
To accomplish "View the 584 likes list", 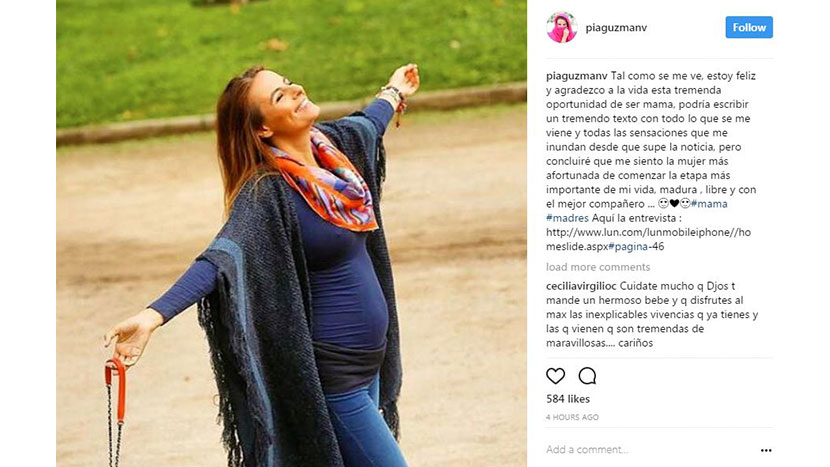I will 568,399.
